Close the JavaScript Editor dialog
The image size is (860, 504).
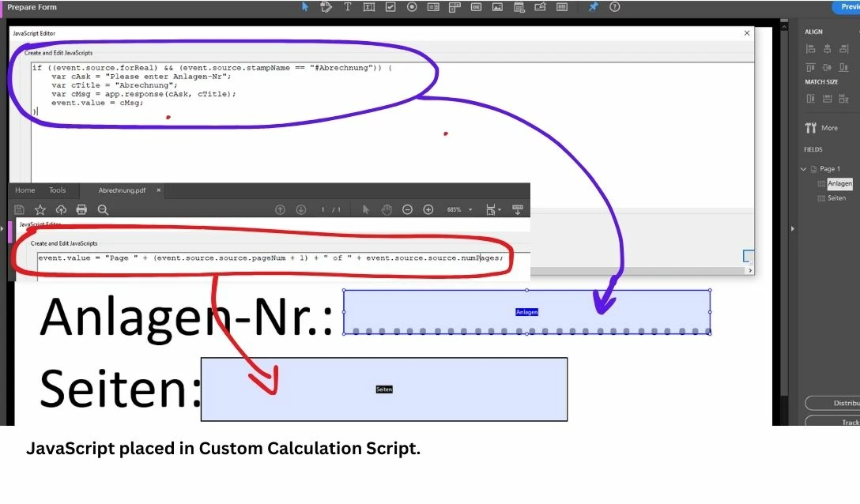746,33
